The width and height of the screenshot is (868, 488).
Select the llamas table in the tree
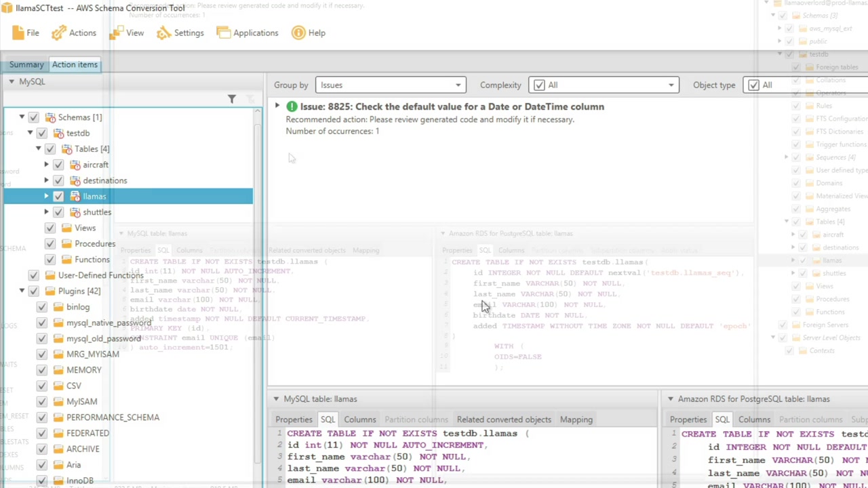point(94,197)
